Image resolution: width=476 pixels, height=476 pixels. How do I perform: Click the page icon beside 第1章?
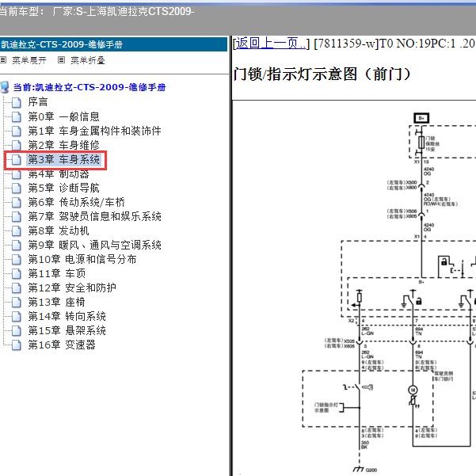[17, 131]
